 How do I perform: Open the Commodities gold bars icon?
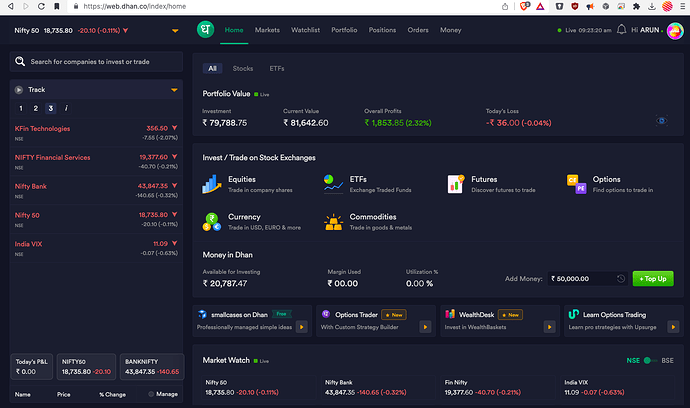point(333,222)
